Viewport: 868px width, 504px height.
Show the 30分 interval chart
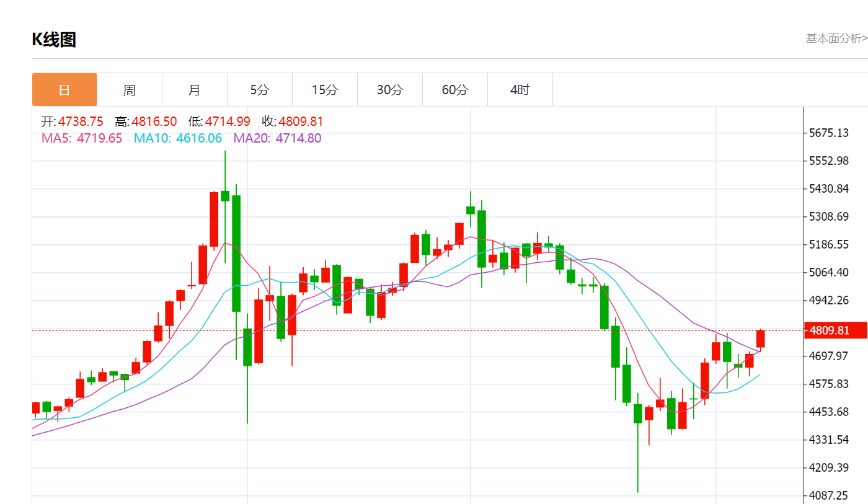point(389,90)
